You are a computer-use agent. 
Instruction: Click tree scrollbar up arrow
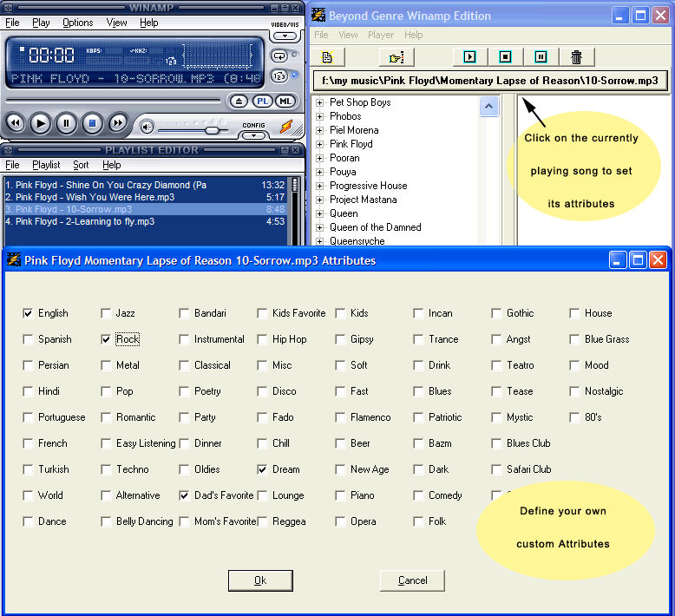(488, 106)
